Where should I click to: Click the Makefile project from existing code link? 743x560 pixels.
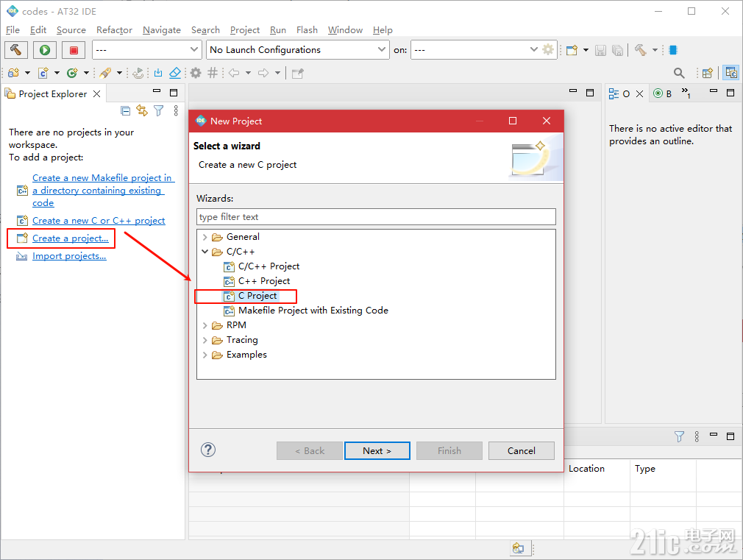click(103, 190)
